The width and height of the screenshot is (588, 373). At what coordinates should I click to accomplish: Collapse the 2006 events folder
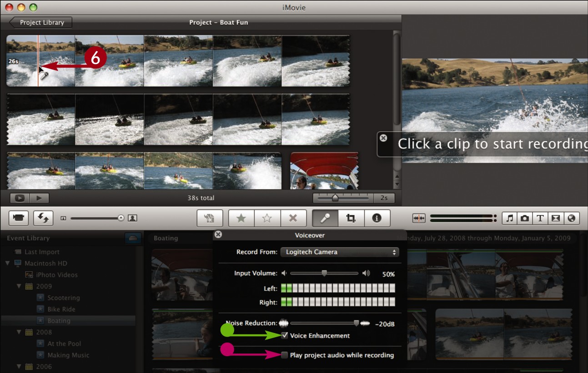[x=19, y=366]
